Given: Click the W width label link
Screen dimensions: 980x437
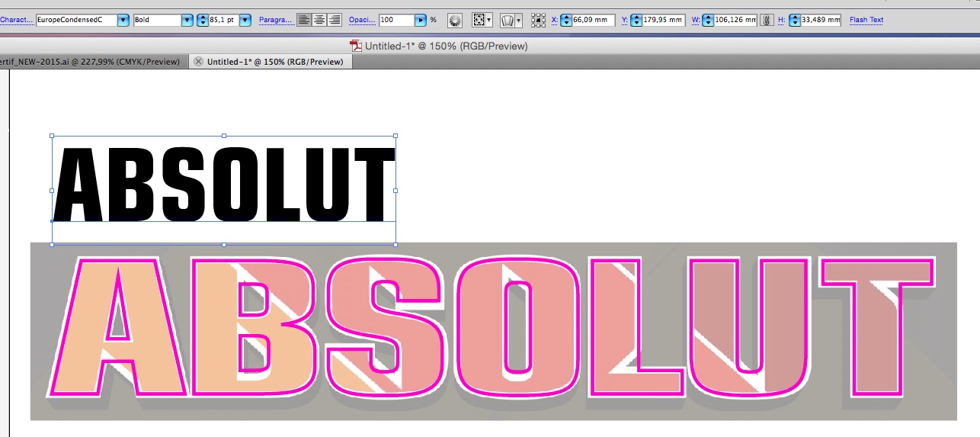Looking at the screenshot, I should click(x=696, y=20).
